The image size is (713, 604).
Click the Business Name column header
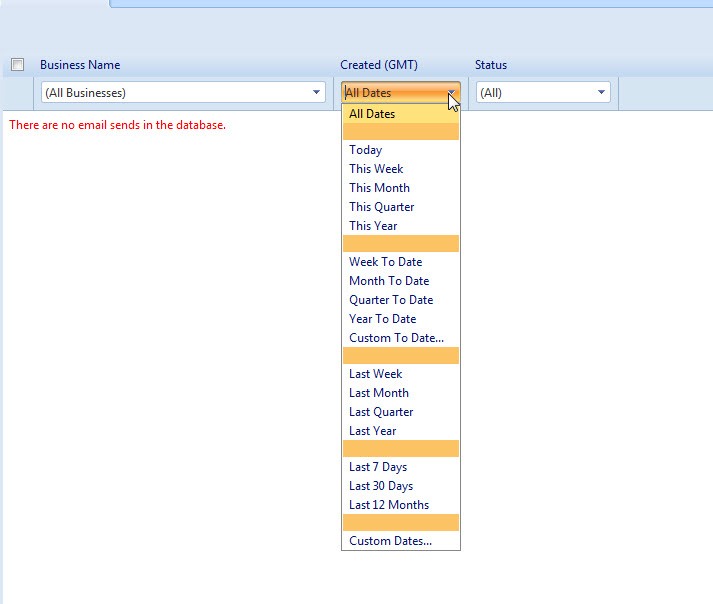point(80,65)
